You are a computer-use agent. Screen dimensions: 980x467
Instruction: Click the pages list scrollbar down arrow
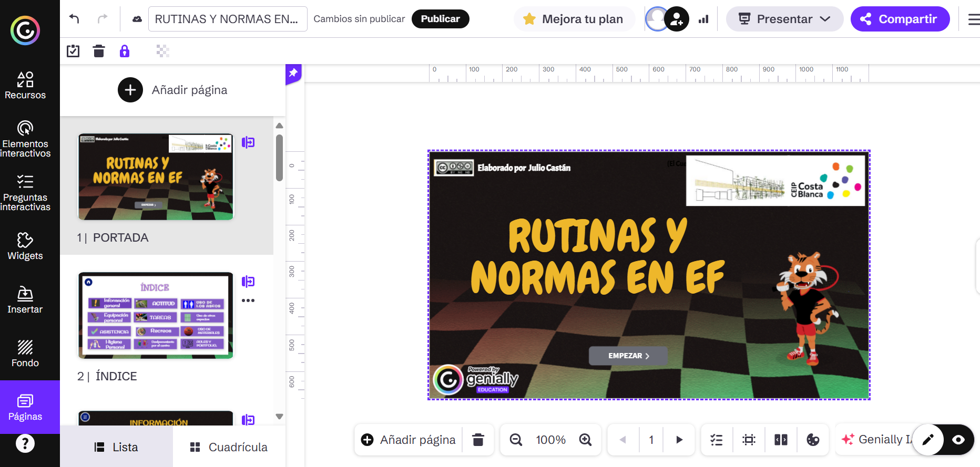coord(280,417)
